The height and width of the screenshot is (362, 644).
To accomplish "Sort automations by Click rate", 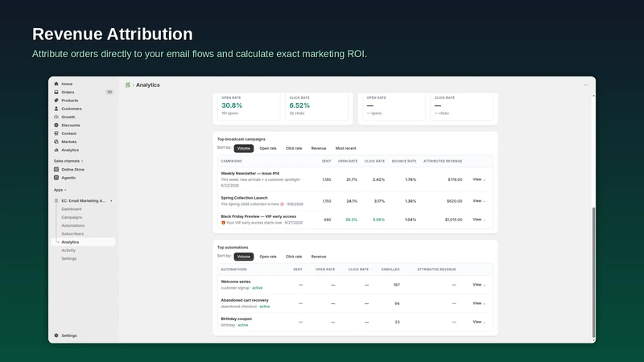I will coord(294,257).
